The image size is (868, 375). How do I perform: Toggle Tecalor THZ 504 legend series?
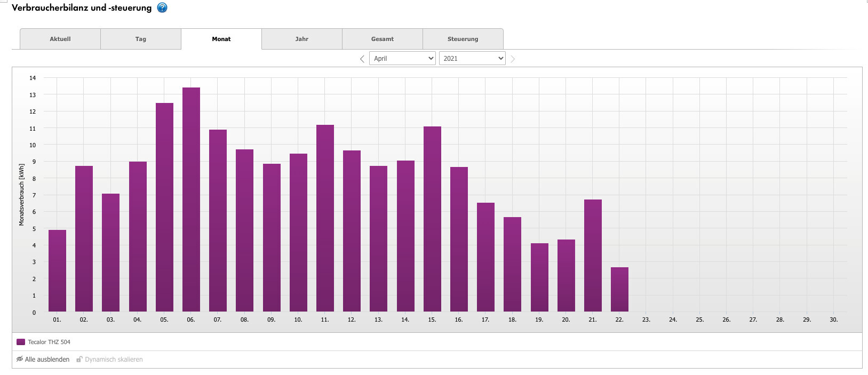49,342
